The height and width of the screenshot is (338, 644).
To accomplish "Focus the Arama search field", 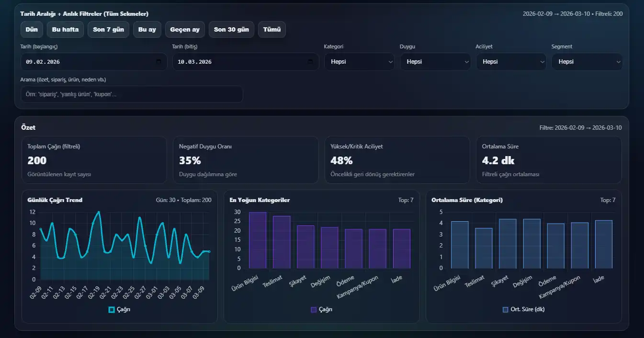I will tap(132, 94).
